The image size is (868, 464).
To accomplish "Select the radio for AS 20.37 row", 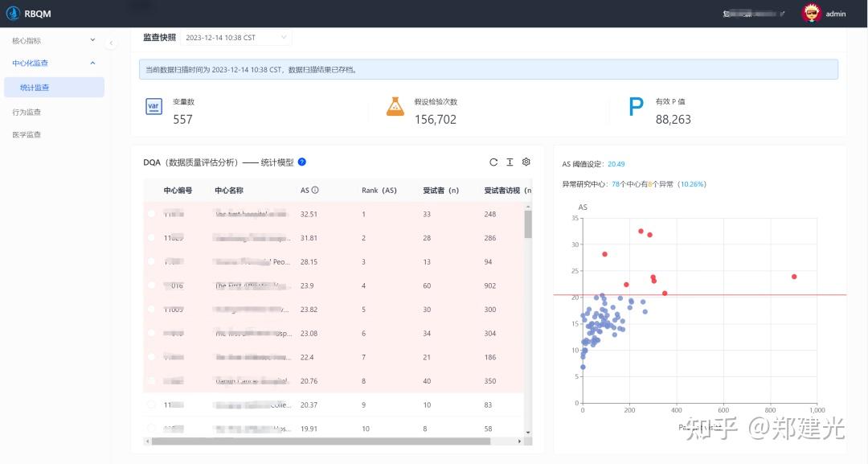I will point(152,404).
